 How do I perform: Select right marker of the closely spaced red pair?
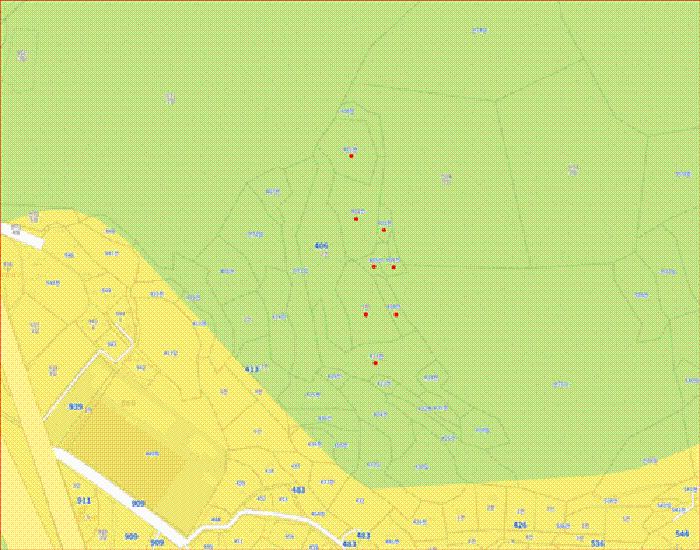393,267
